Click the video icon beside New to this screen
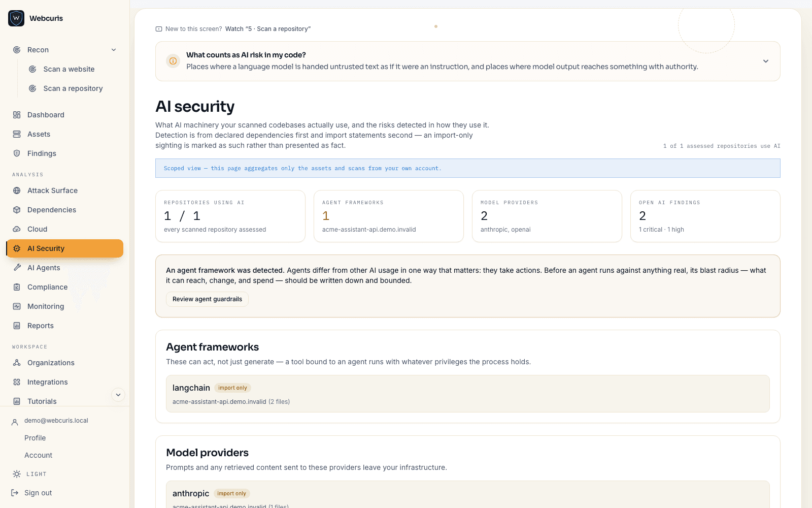This screenshot has width=812, height=508. [159, 29]
